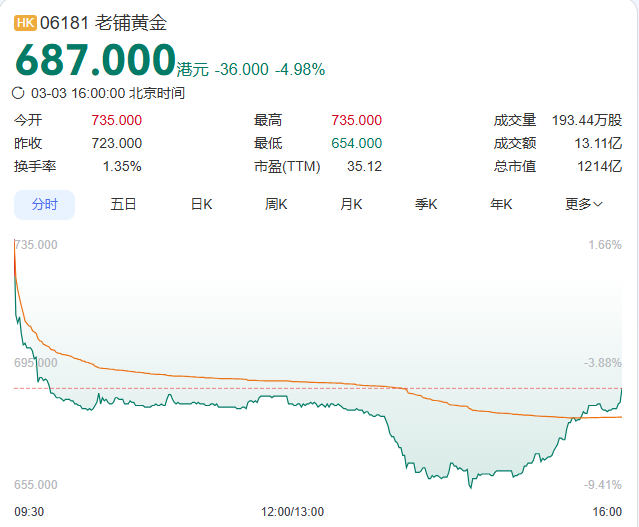Viewport: 639px width, 527px height.
Task: Switch to the 五日 five-day tab
Action: tap(123, 204)
